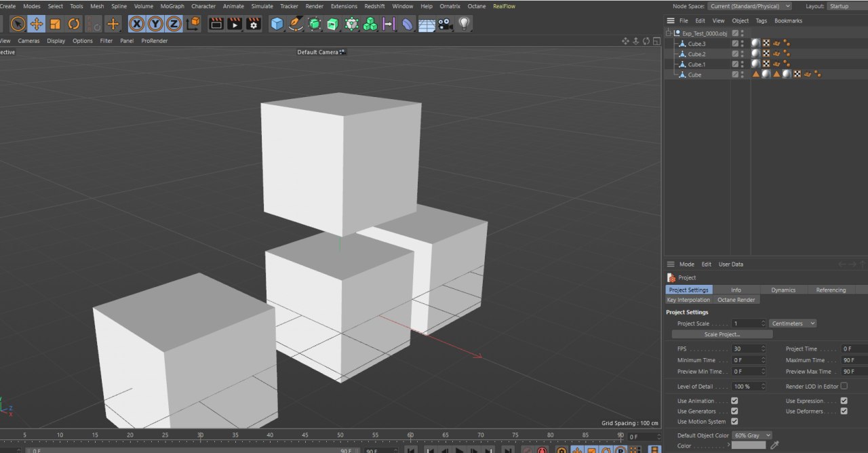Screen dimensions: 868x453
Task: Switch to Dynamics tab
Action: pyautogui.click(x=783, y=290)
